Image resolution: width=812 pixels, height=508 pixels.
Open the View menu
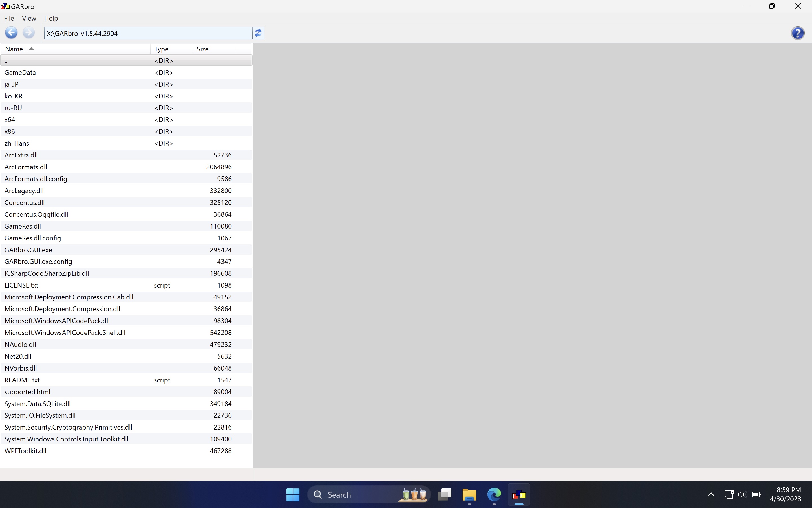coord(29,18)
